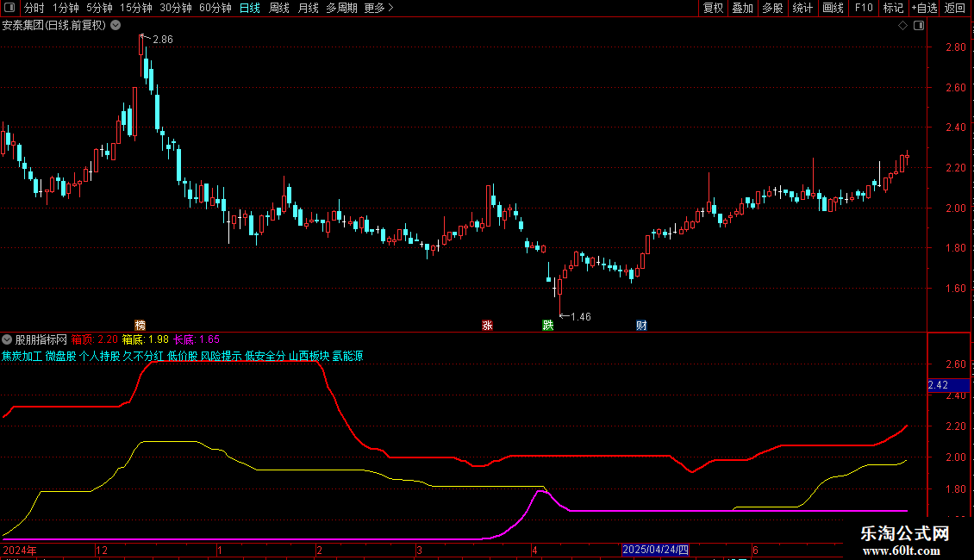Screen dimensions: 974x560
Task: Click the 风险提示 tag
Action: (x=222, y=357)
